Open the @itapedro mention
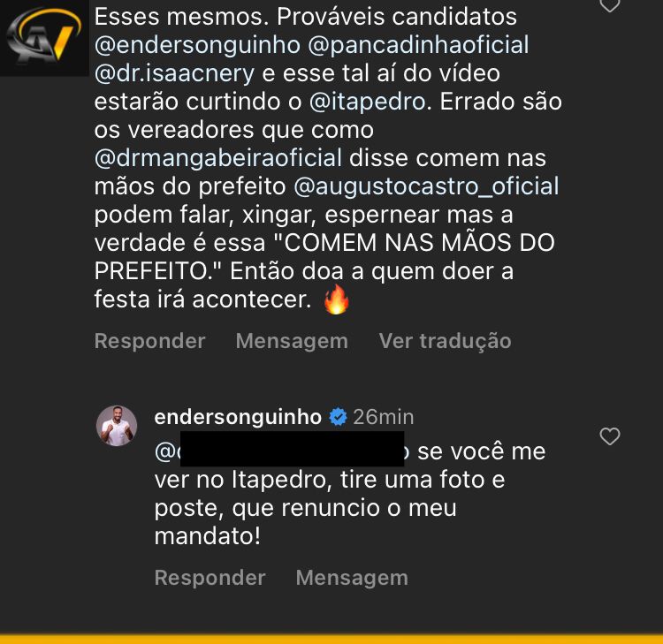The width and height of the screenshot is (663, 644). 367,102
